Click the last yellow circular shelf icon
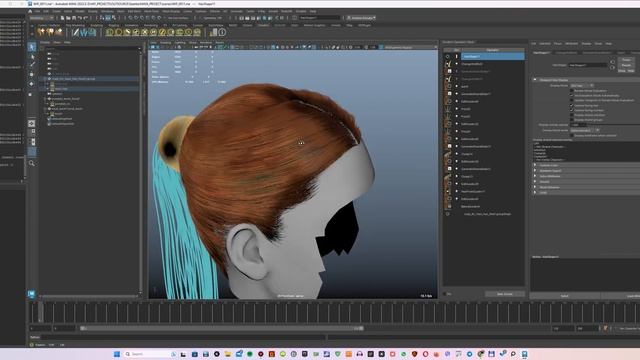640x360 pixels. (197, 32)
